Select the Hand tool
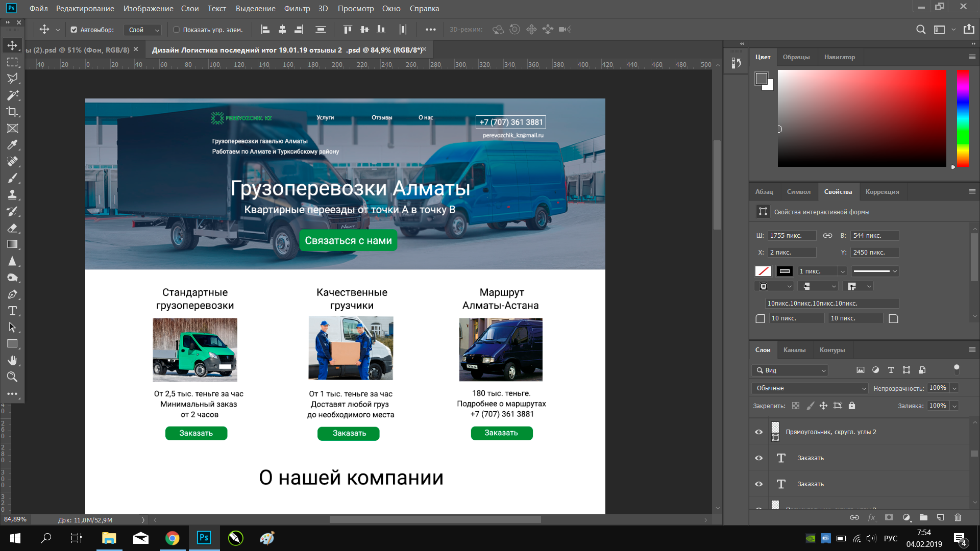This screenshot has height=551, width=980. point(13,360)
